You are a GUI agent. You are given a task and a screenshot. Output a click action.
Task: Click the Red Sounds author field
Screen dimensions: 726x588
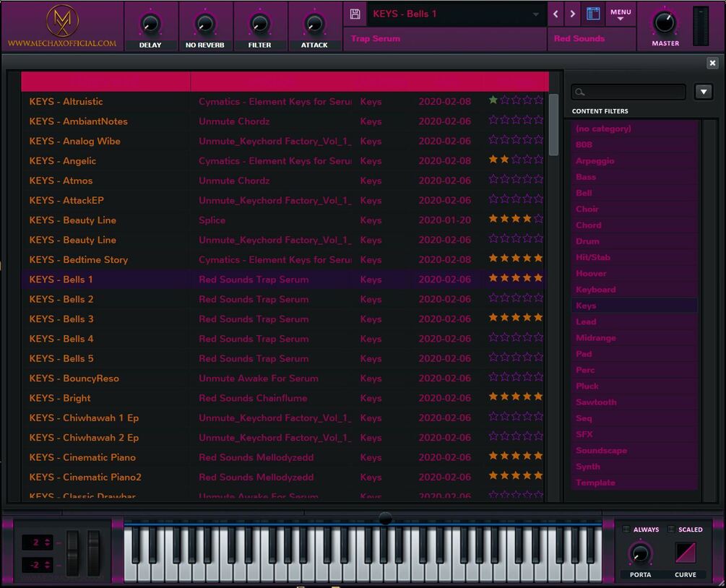591,38
